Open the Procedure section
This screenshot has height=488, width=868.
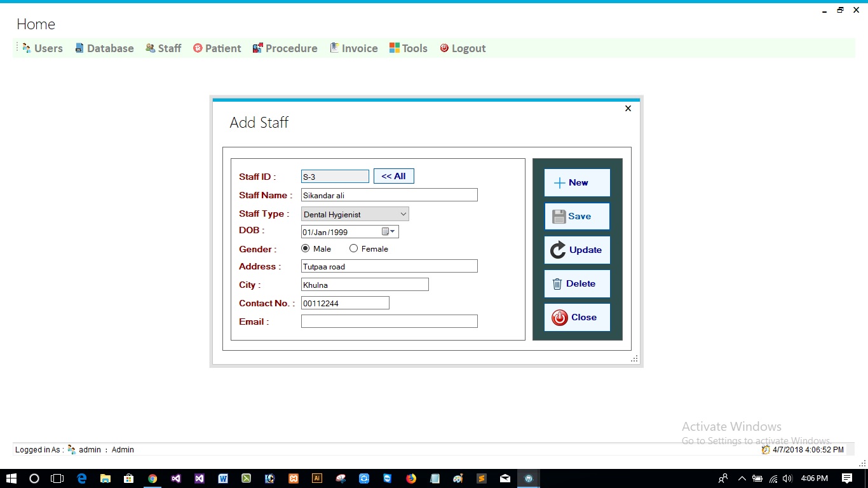[285, 48]
